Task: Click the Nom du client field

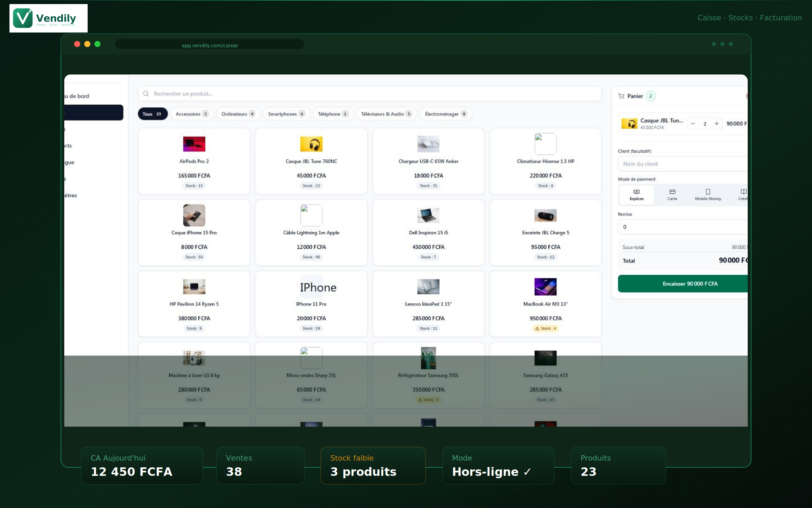Action: 683,164
